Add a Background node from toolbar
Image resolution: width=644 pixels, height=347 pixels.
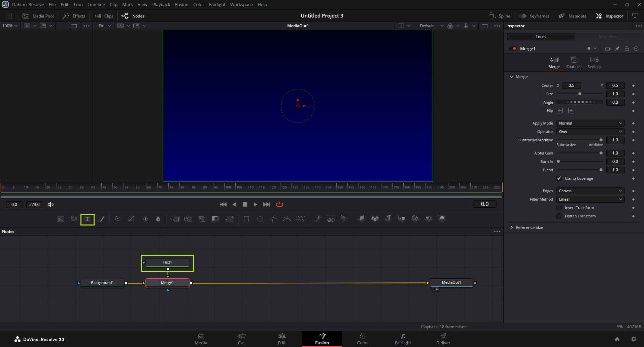[60, 219]
